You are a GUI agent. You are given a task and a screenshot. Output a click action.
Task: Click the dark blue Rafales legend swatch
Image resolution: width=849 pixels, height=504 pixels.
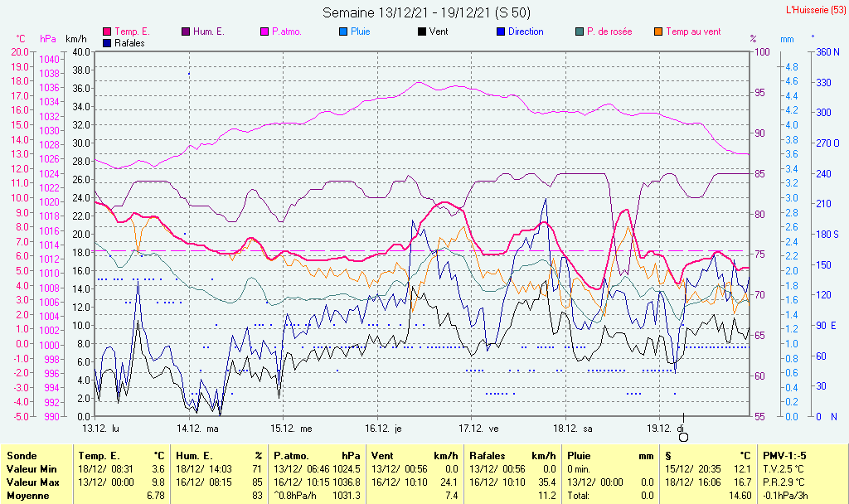click(x=107, y=43)
